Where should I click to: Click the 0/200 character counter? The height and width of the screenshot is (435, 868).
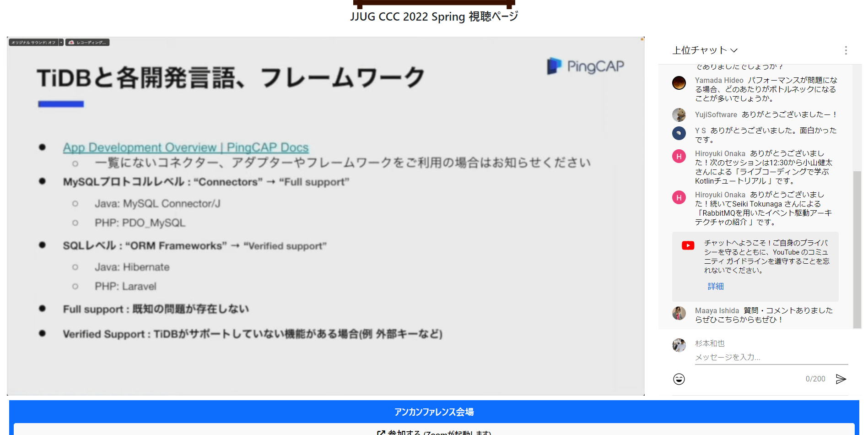point(815,379)
